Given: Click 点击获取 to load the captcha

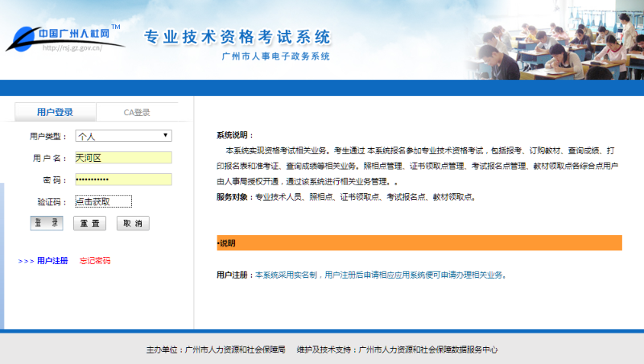Looking at the screenshot, I should point(103,201).
